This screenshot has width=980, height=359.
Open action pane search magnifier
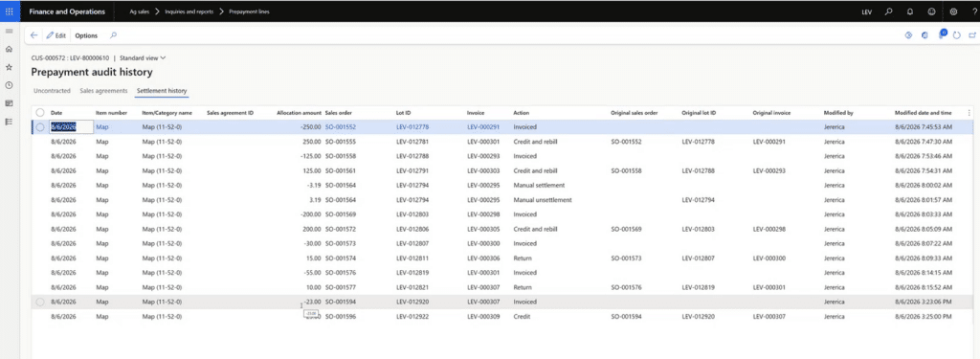(x=113, y=35)
